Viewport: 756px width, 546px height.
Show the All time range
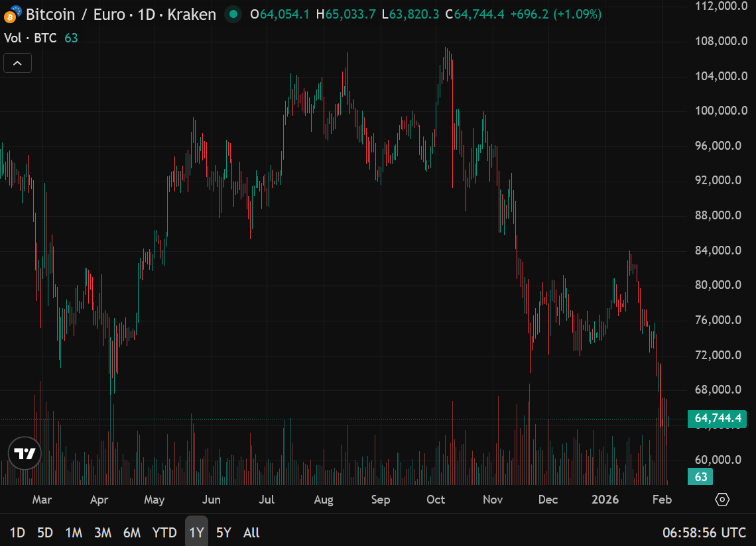[251, 533]
